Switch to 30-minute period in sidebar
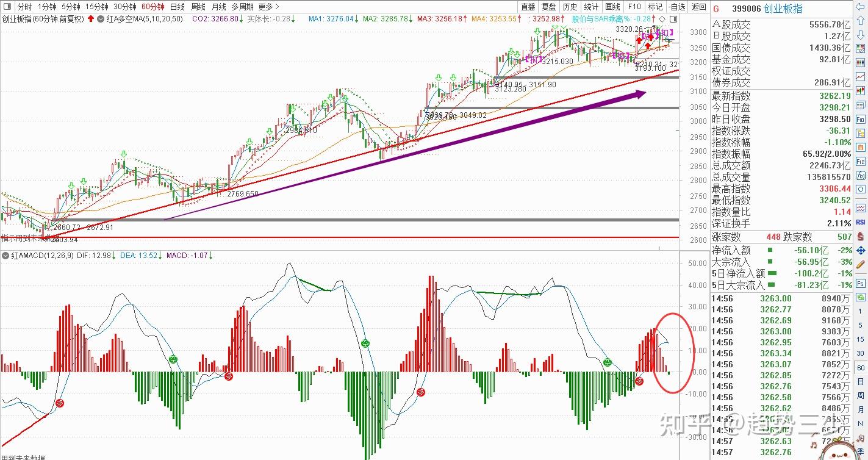868x460 pixels. [860, 353]
